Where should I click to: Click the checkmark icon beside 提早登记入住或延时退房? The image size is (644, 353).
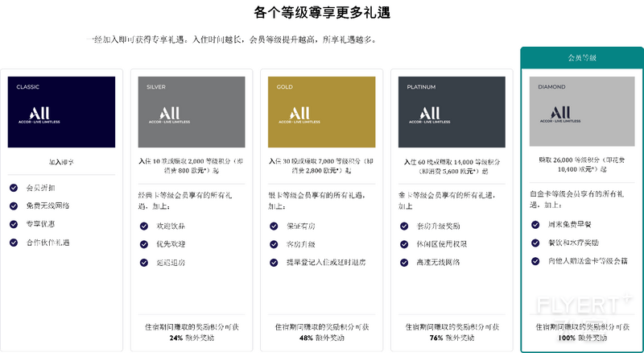coord(274,263)
